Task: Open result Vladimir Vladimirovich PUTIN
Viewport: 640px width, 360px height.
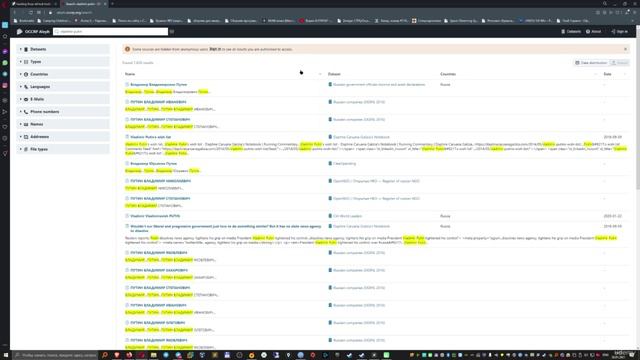Action: [x=155, y=216]
